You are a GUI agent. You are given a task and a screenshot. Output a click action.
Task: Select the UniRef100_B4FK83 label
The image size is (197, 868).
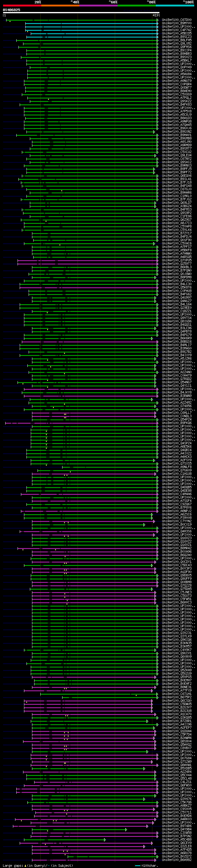coord(176,104)
